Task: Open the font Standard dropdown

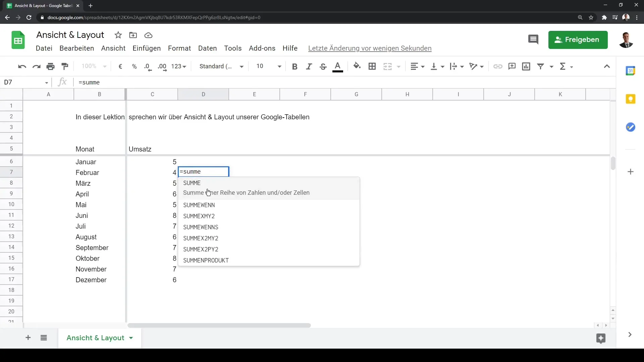Action: pyautogui.click(x=221, y=66)
